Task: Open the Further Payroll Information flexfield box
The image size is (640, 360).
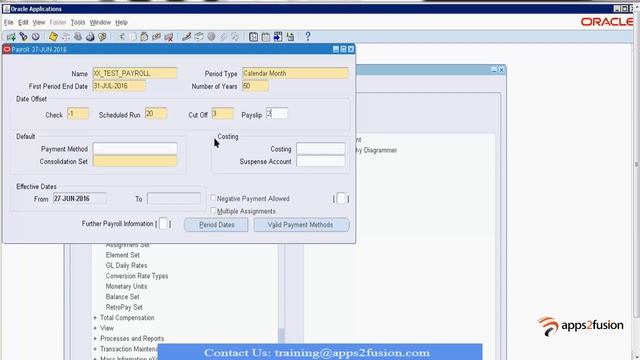Action: 163,224
